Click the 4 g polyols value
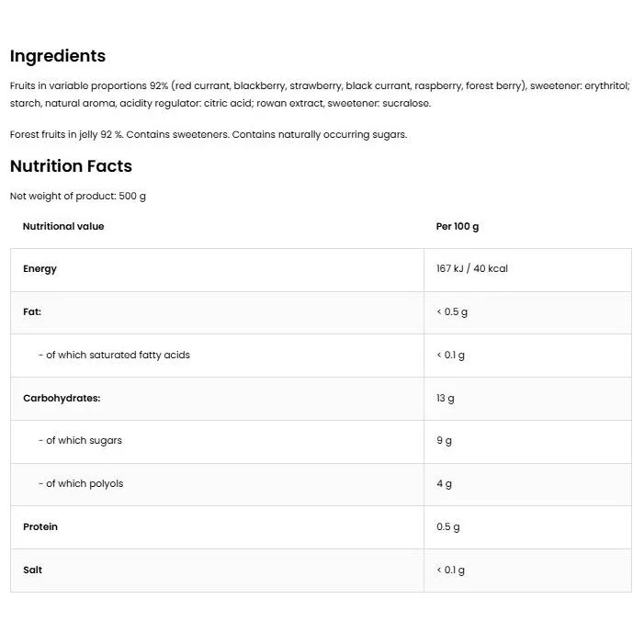 (x=444, y=484)
